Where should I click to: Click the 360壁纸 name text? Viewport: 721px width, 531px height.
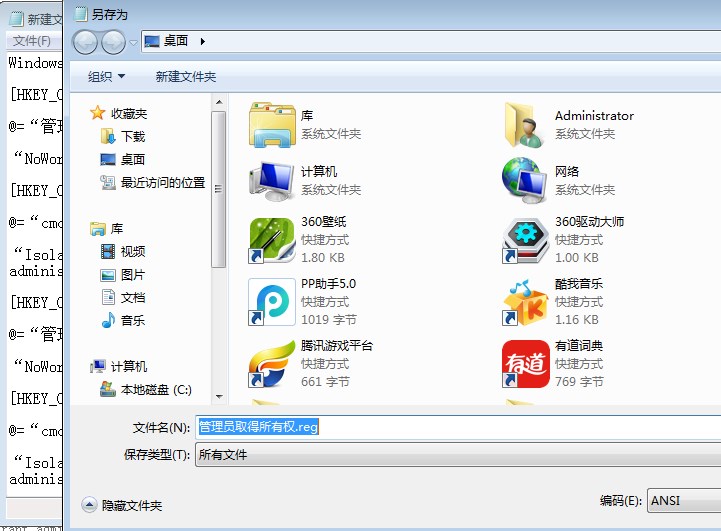(x=323, y=222)
